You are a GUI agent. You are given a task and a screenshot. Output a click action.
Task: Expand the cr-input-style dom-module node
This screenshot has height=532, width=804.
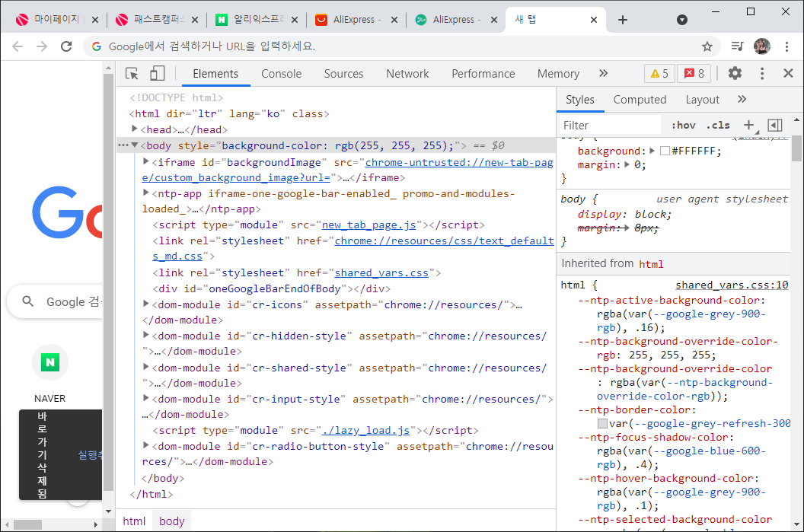pos(146,398)
